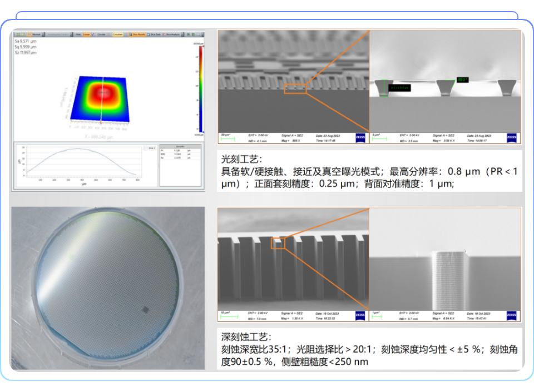Toggle the Crosshair display option

tap(117, 34)
